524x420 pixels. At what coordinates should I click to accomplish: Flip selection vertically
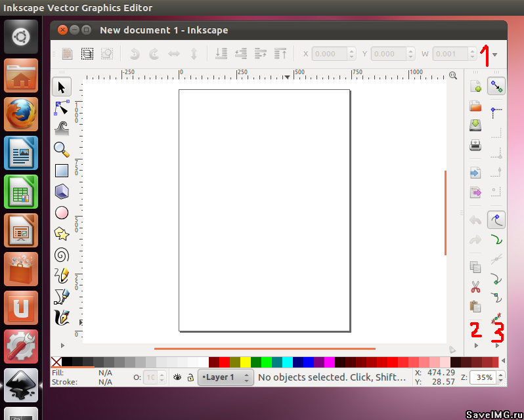click(194, 54)
